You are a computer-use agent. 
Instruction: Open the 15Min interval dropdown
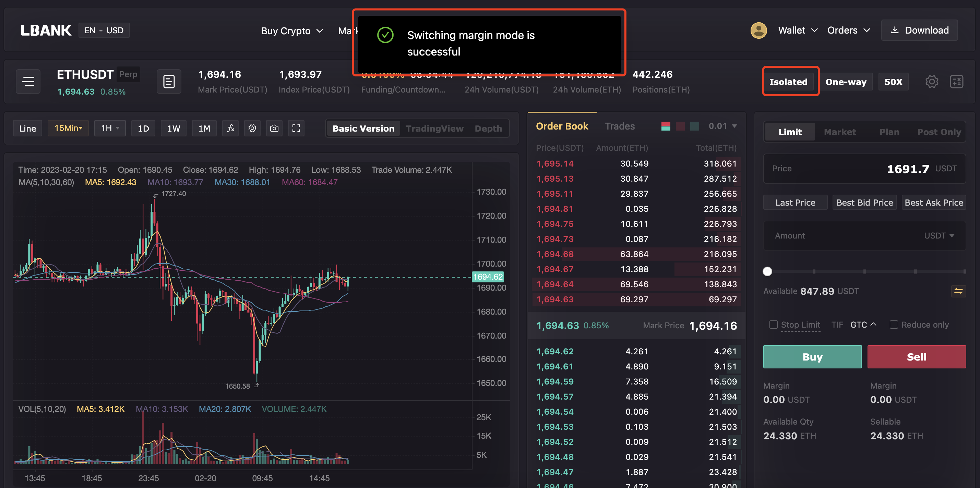coord(68,128)
